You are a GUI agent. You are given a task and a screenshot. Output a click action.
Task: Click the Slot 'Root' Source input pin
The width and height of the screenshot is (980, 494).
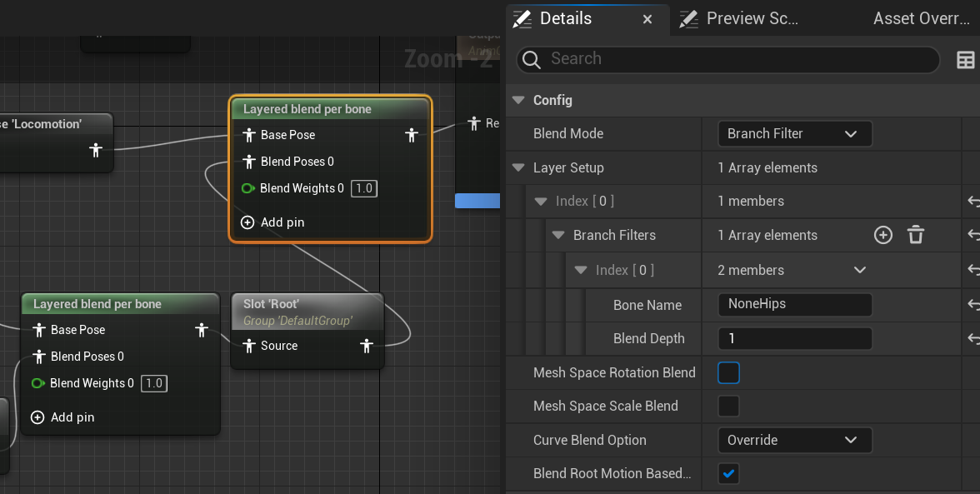248,346
